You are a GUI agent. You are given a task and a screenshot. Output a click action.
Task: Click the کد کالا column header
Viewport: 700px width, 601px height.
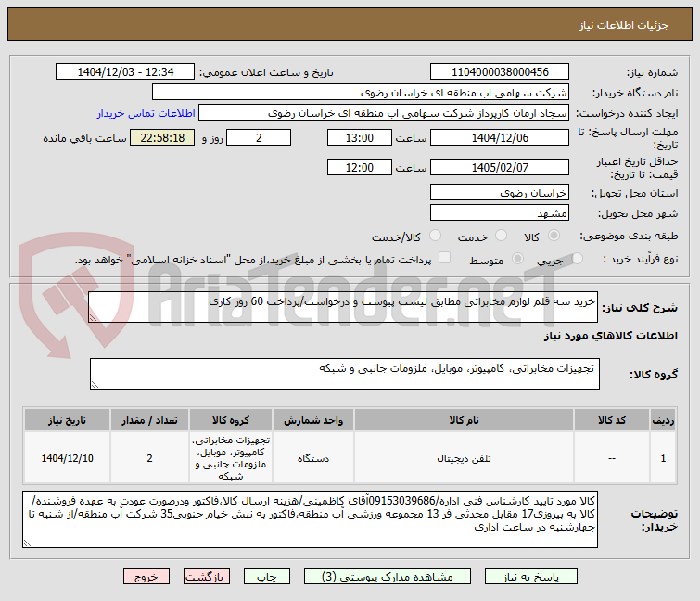click(x=612, y=420)
